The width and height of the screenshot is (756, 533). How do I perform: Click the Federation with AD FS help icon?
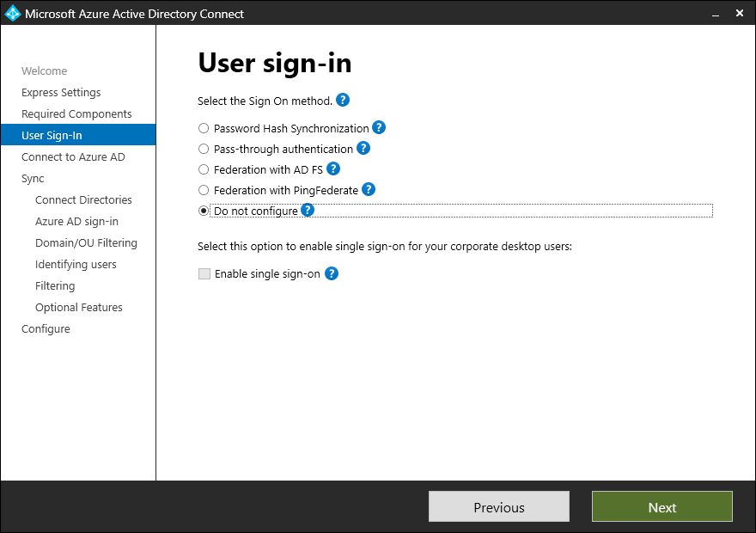click(x=332, y=168)
